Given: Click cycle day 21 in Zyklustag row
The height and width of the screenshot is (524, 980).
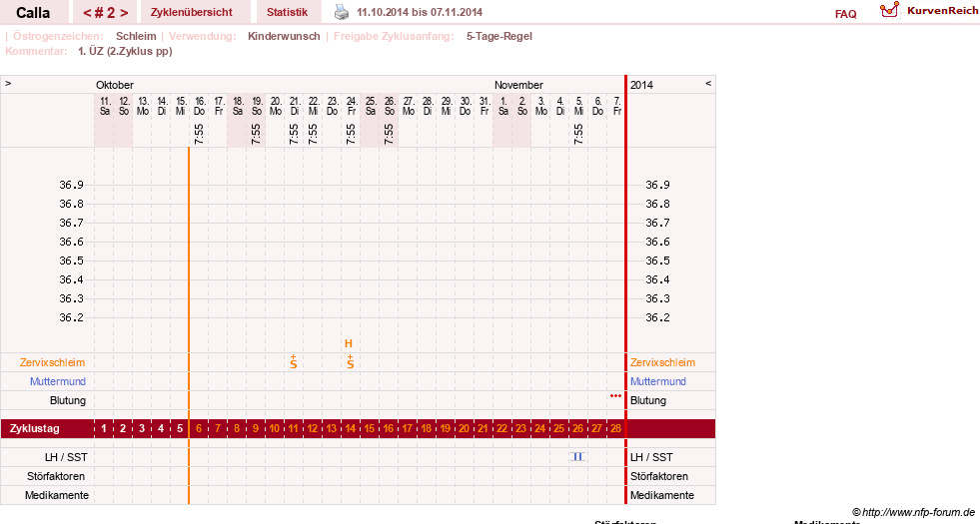Looking at the screenshot, I should [x=483, y=429].
